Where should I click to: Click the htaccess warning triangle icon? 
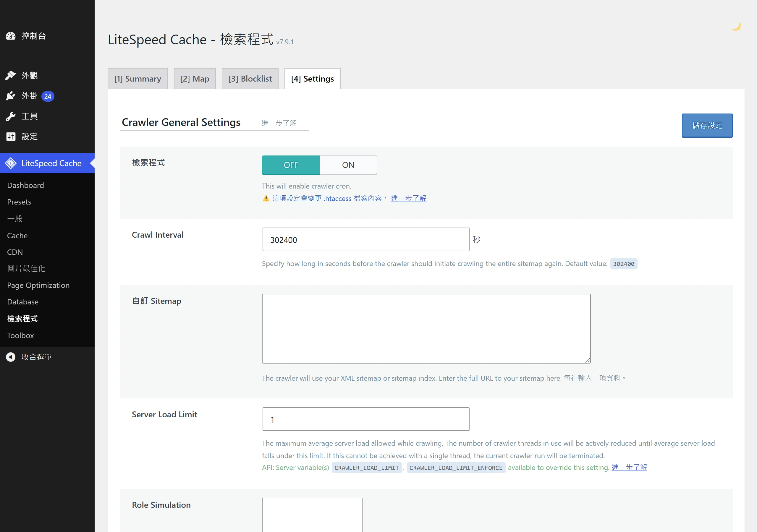click(266, 198)
